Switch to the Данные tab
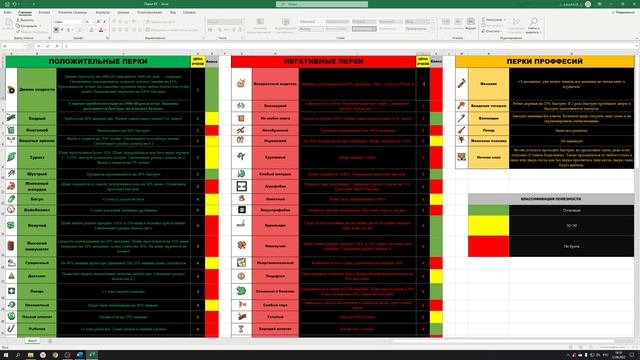 click(123, 13)
